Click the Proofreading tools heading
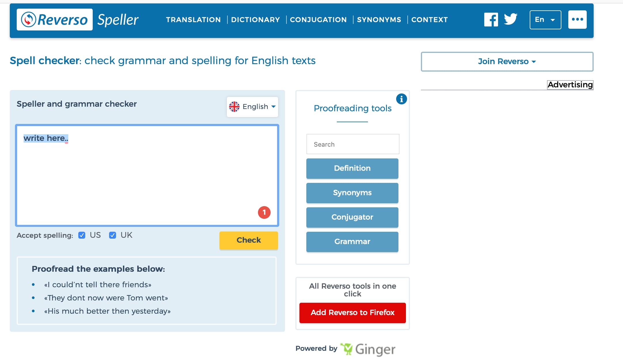623x364 pixels. pyautogui.click(x=353, y=108)
